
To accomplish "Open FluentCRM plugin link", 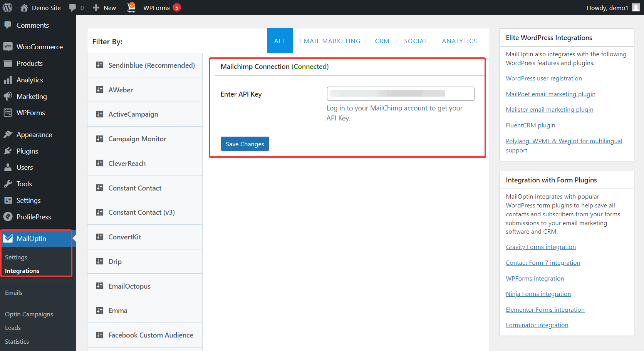I will [530, 125].
